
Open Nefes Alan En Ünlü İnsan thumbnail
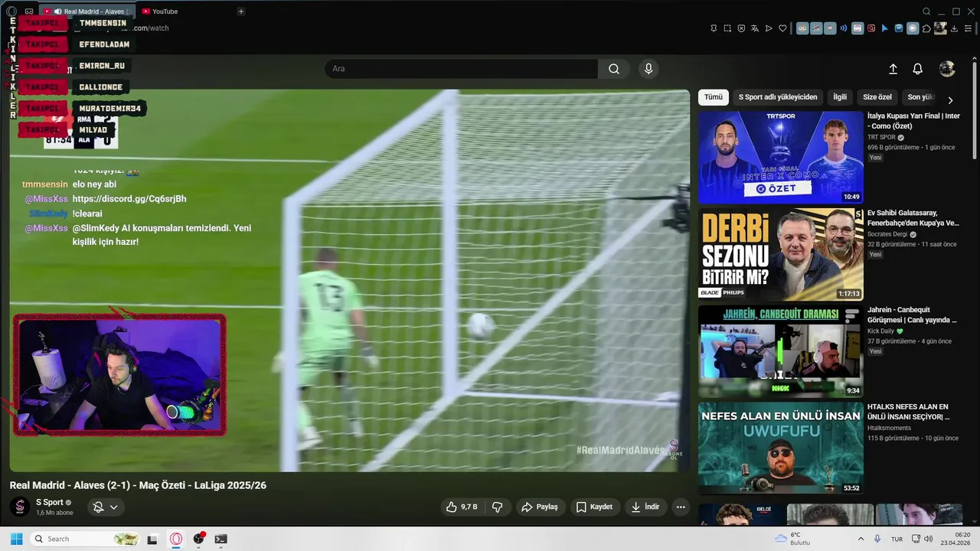(781, 448)
